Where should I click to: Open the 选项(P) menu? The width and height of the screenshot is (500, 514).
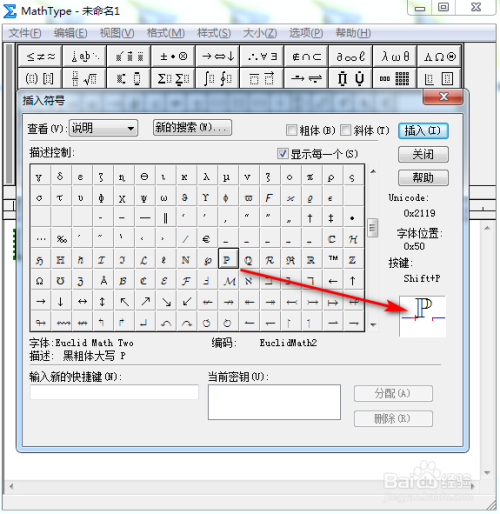pos(306,33)
